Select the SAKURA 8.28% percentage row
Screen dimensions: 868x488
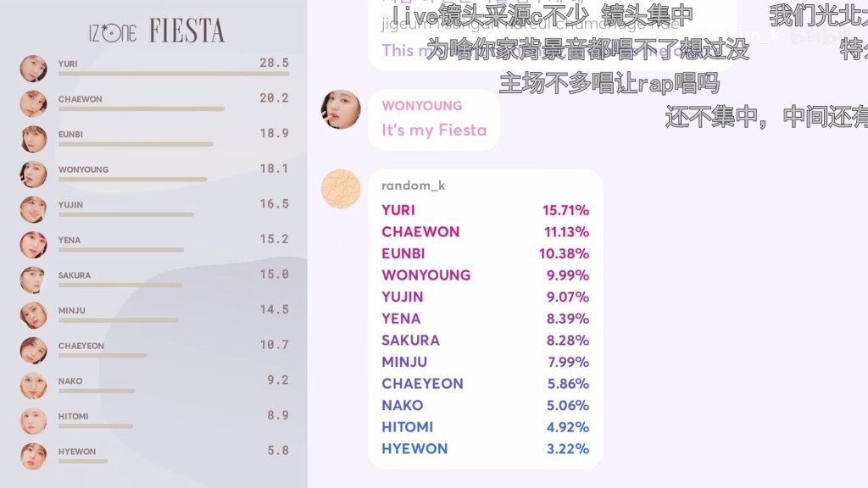(x=485, y=341)
